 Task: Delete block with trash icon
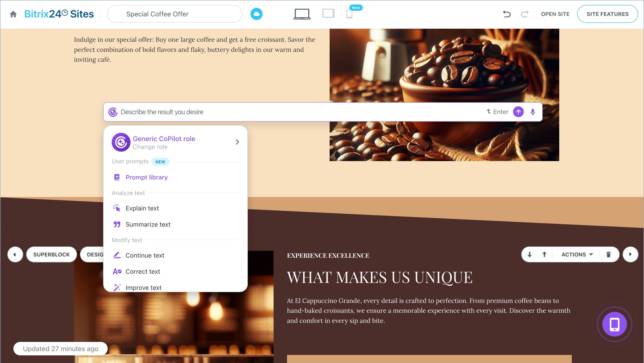pos(609,254)
